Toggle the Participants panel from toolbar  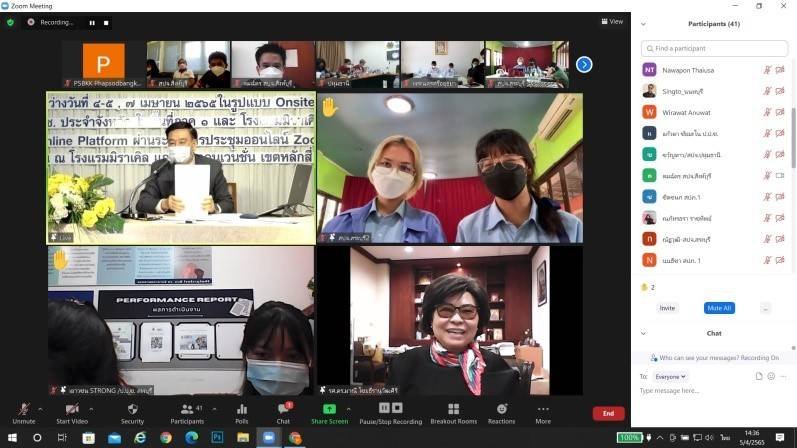tap(186, 409)
